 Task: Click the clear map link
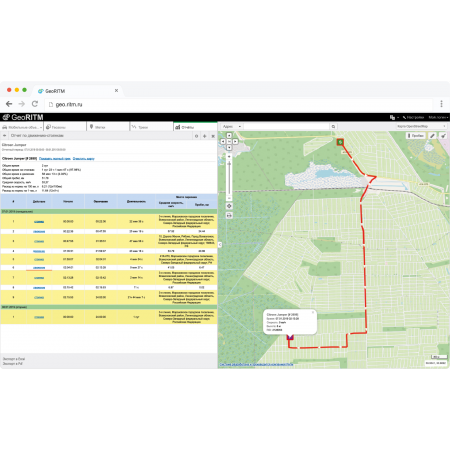point(83,159)
